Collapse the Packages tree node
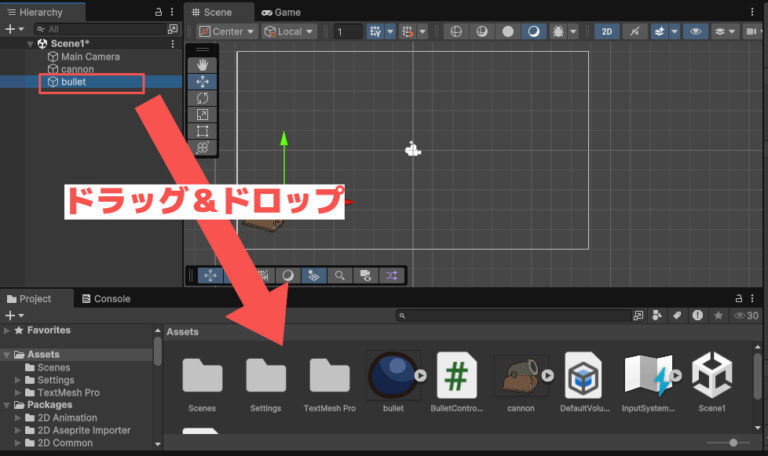The image size is (768, 456). (6, 405)
